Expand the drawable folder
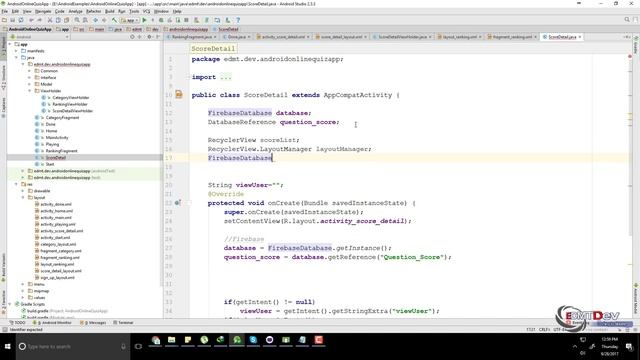 point(23,191)
